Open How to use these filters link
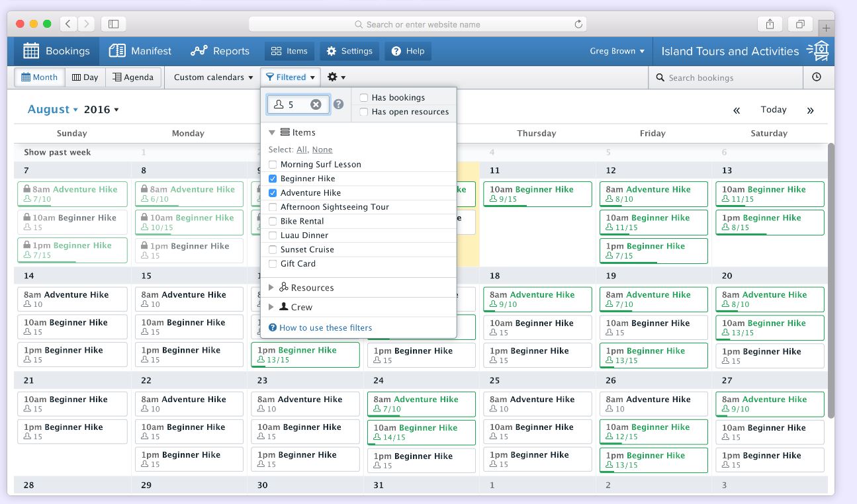This screenshot has height=504, width=857. tap(320, 327)
